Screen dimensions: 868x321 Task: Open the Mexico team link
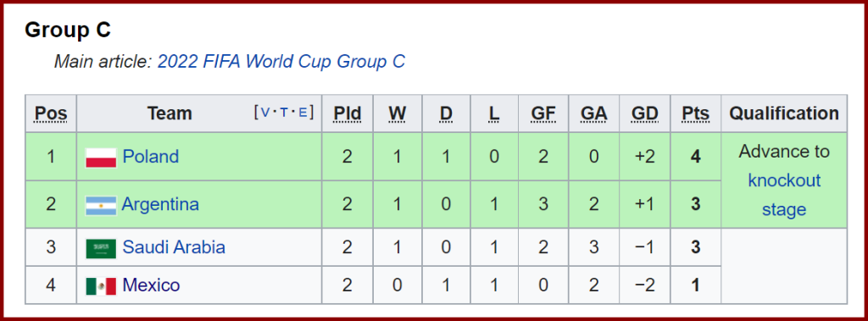[x=151, y=285]
